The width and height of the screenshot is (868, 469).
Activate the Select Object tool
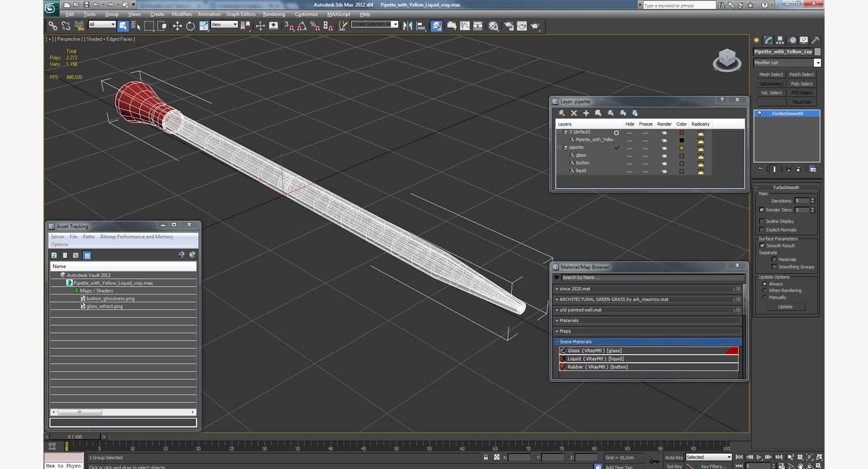click(x=123, y=26)
